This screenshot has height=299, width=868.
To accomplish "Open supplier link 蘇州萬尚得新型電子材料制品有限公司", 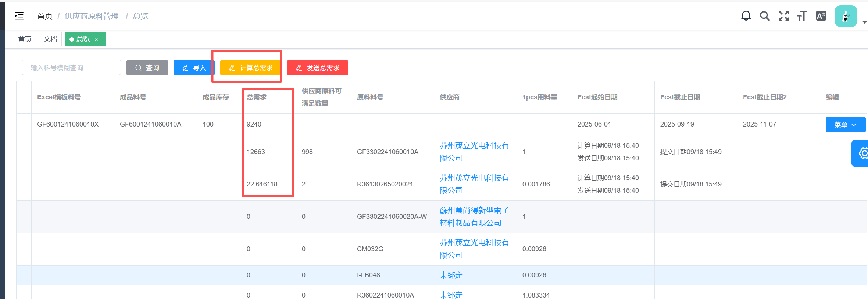I will [x=474, y=216].
